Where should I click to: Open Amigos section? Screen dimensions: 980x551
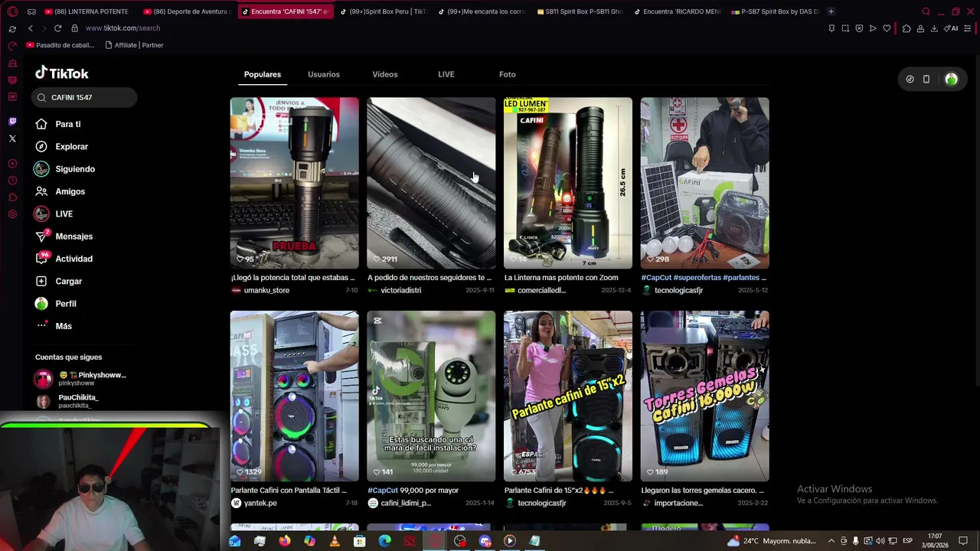[x=60, y=191]
